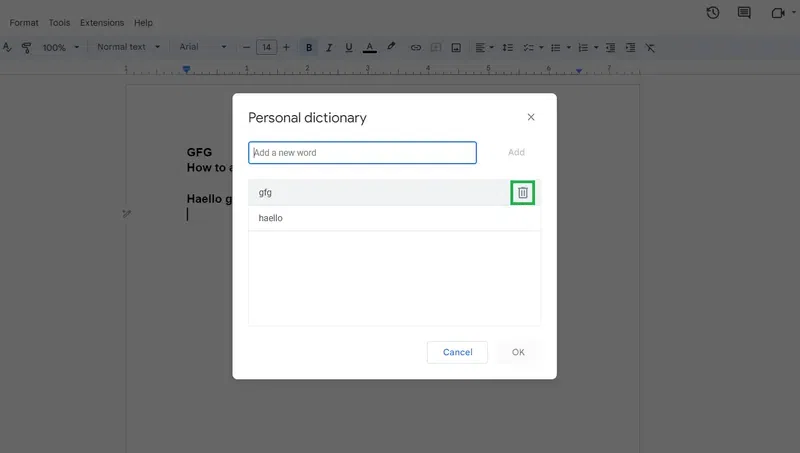
Task: Insert a bulleted list
Action: [x=556, y=47]
